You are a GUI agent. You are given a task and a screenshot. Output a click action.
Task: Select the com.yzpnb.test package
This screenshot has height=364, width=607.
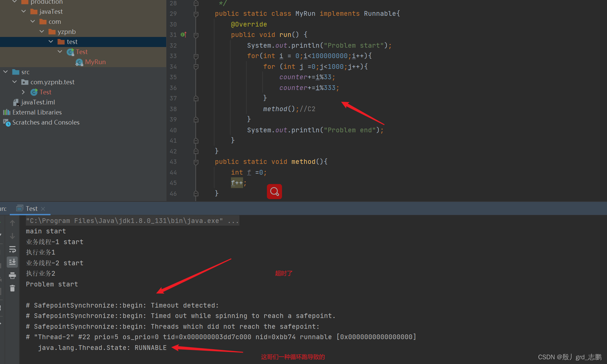point(52,82)
